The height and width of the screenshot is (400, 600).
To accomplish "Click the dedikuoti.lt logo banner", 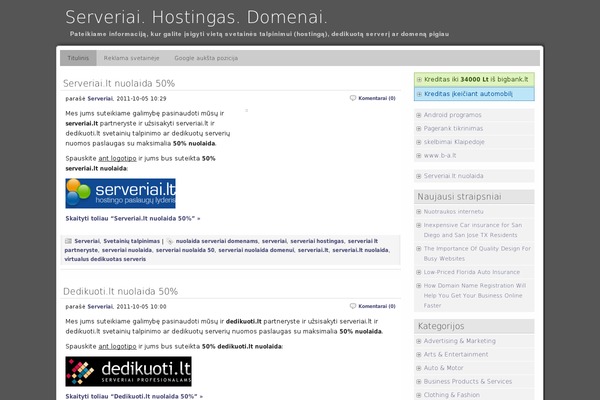I will click(129, 371).
